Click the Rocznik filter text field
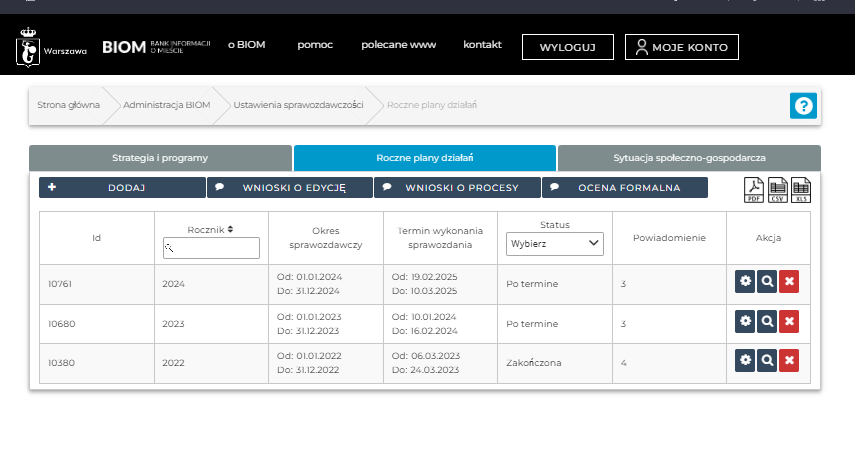Viewport: 855px width, 461px height. coord(211,247)
